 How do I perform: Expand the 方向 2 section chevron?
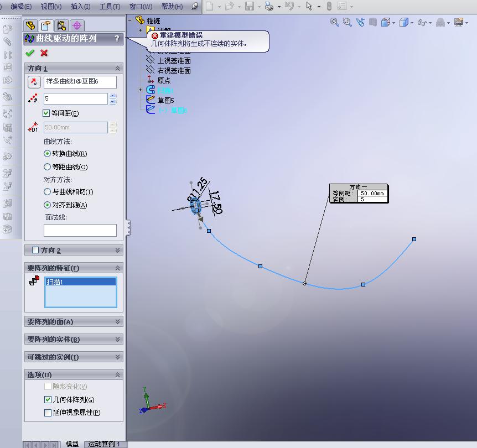pos(117,251)
